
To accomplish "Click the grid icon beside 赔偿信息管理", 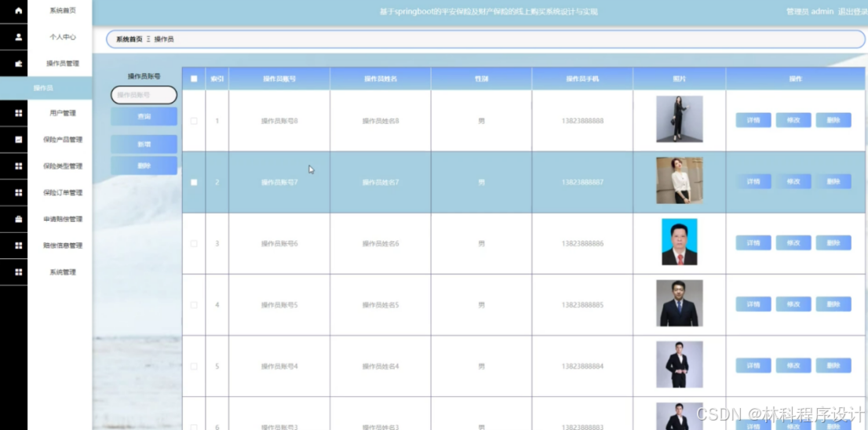I will (18, 245).
